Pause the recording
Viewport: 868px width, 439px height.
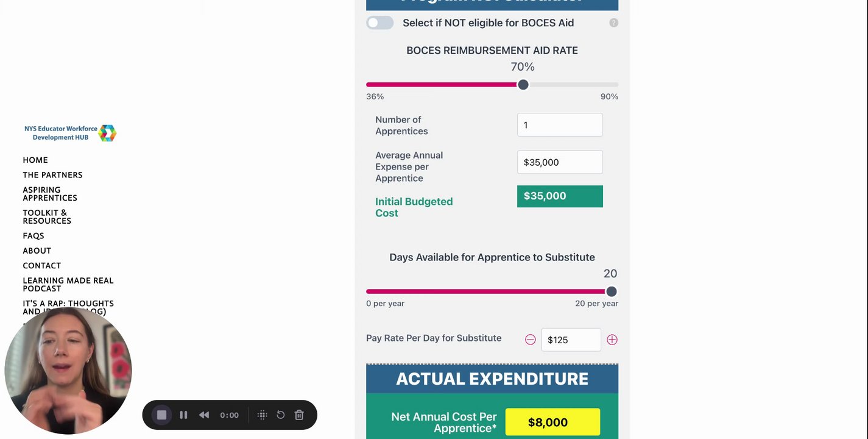click(x=183, y=415)
